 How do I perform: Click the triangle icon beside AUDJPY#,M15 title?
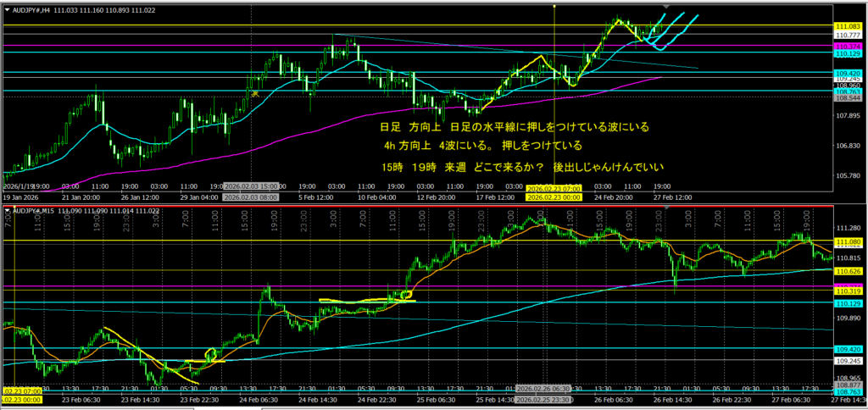(8, 209)
